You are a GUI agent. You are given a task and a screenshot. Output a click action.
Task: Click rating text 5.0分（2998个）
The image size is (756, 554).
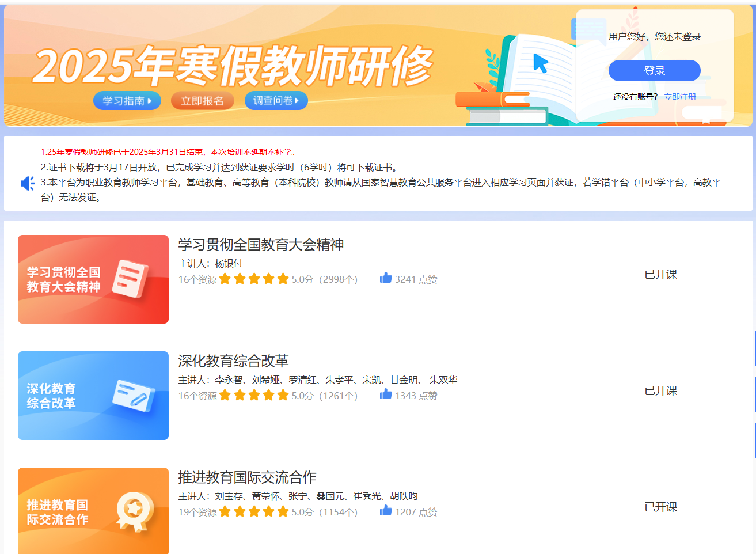(x=325, y=280)
